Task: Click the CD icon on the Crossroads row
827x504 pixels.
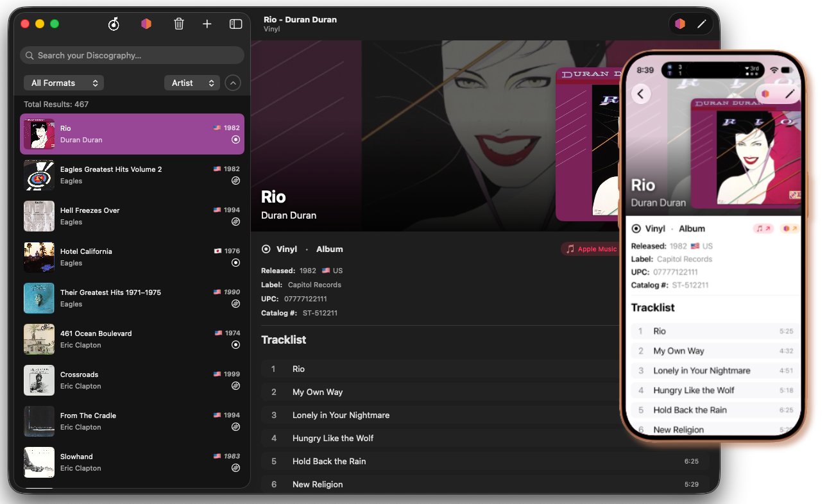Action: point(235,385)
